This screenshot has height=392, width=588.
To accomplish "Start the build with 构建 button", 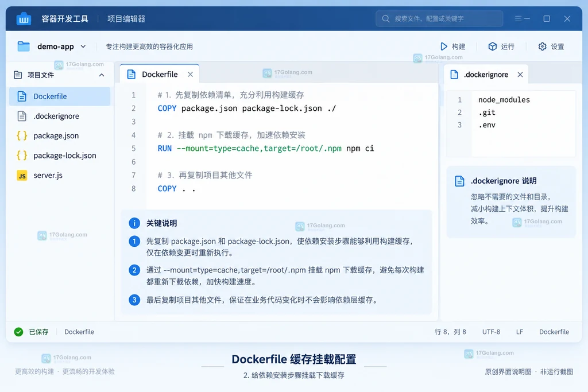I will click(452, 46).
